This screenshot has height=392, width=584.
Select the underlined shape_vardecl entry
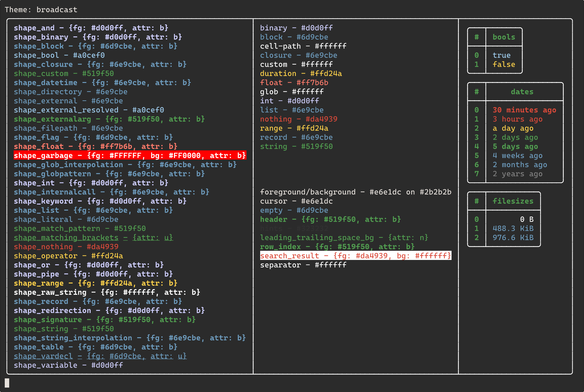(x=100, y=356)
